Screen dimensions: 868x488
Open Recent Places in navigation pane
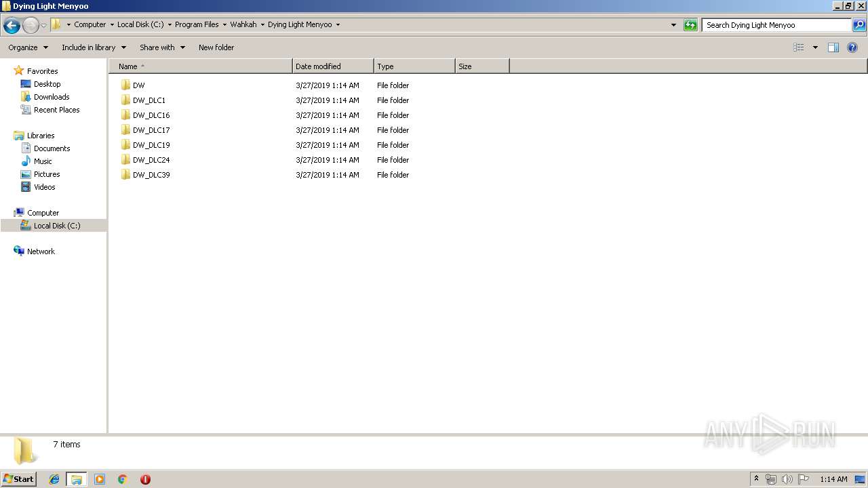(x=56, y=110)
